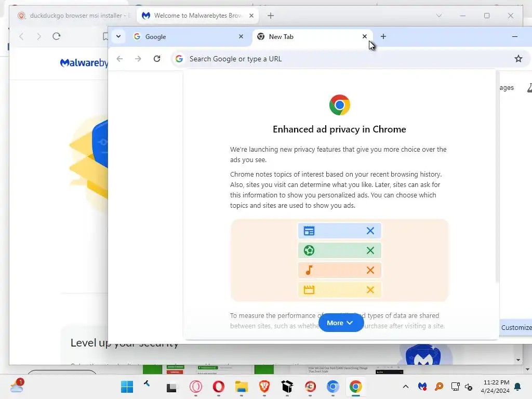The image size is (532, 399).
Task: Remove the music topic with its X
Action: point(370,270)
